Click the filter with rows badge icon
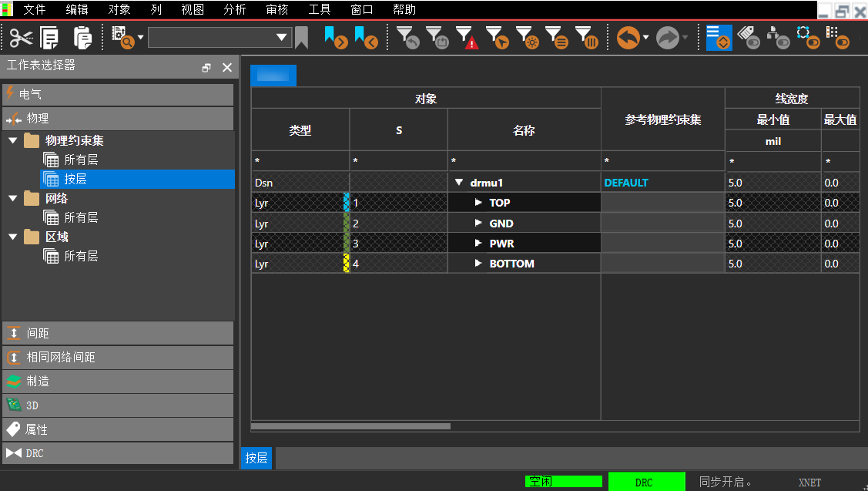 (x=556, y=38)
